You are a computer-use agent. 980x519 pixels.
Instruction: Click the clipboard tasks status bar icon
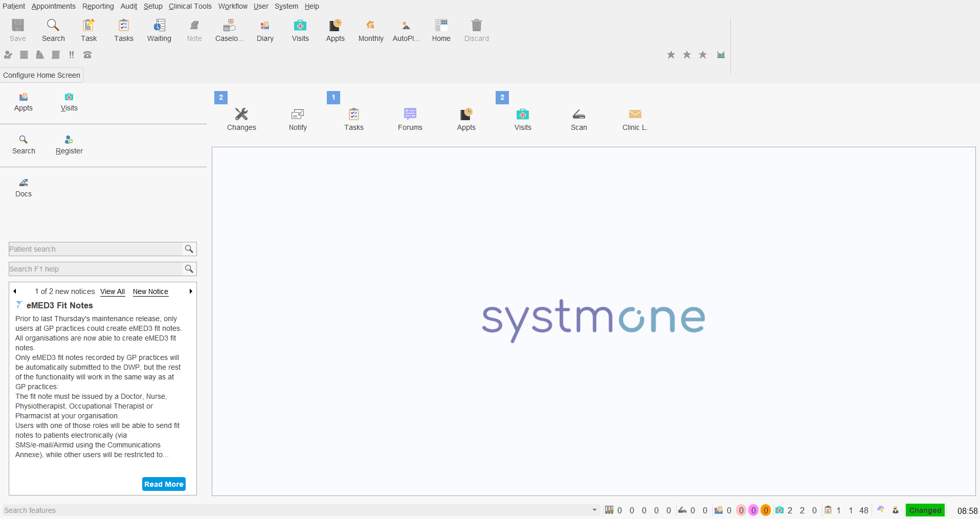(x=828, y=510)
